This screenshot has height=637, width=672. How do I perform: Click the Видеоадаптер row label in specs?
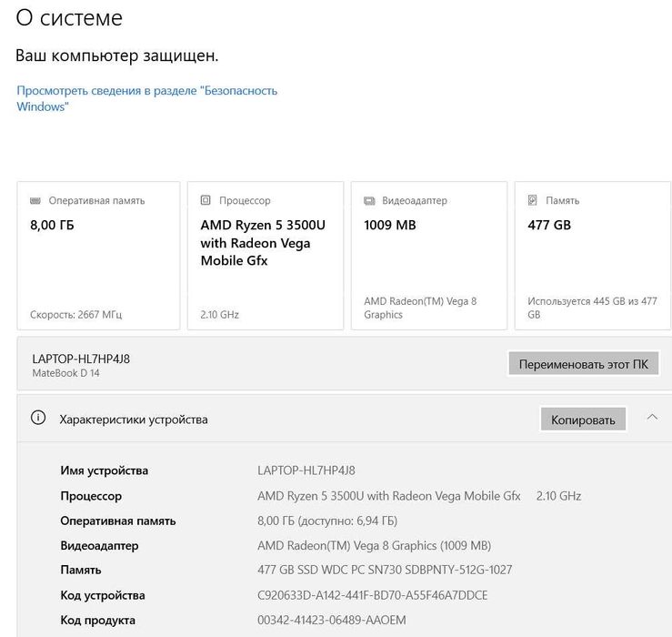pos(99,546)
